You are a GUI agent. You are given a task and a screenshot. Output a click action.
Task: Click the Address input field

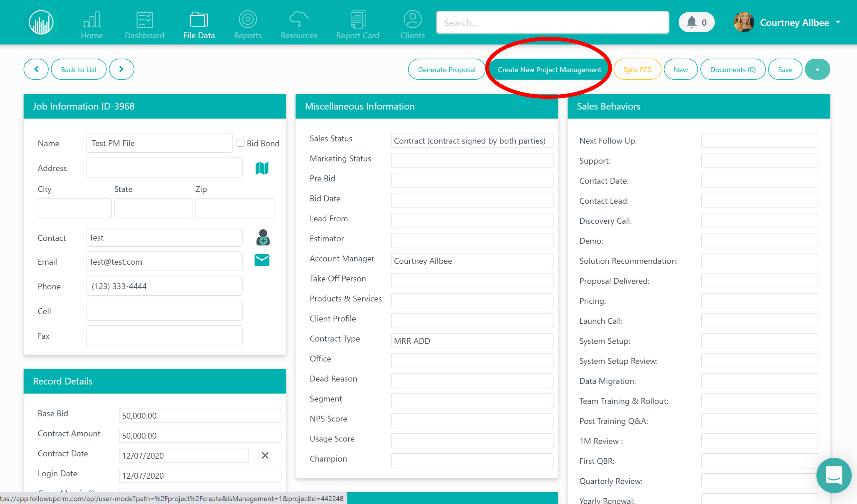tap(165, 167)
